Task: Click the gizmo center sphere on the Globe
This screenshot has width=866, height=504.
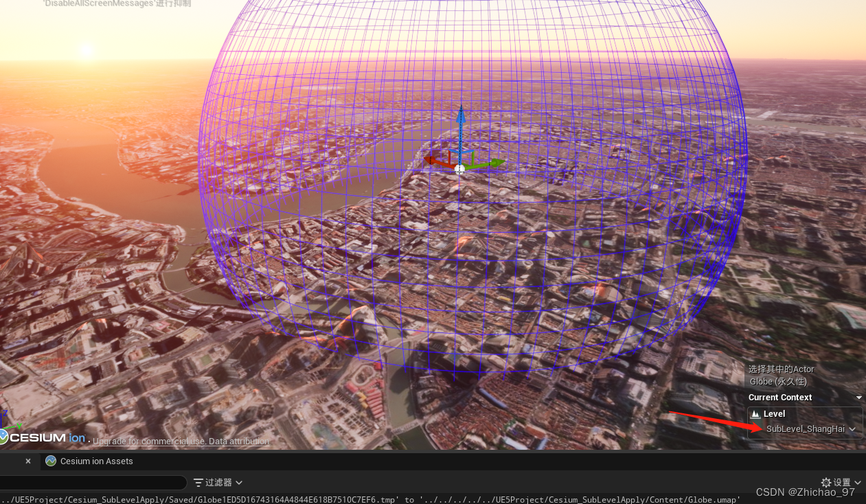Action: point(460,169)
